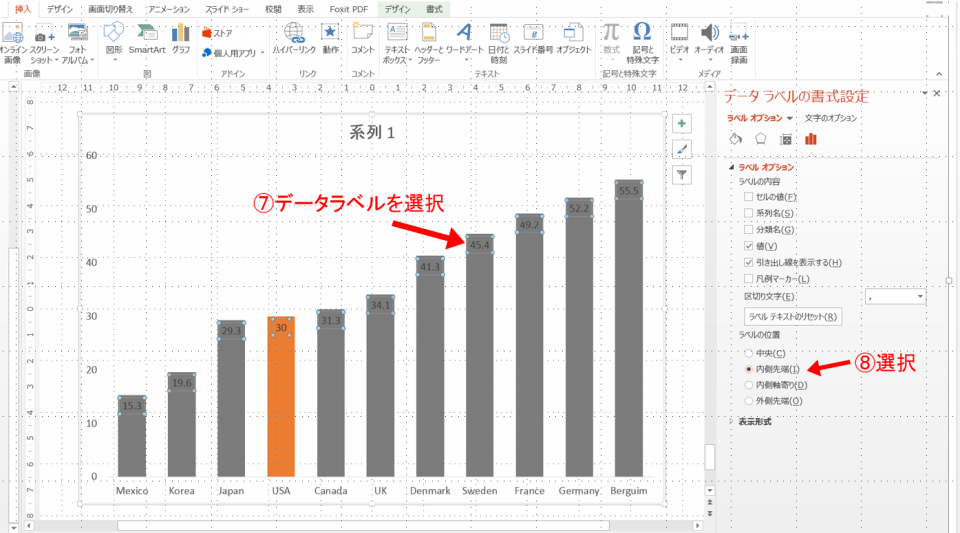Open Header and Footer dialog
Image resolution: width=960 pixels, height=533 pixels.
coord(429,43)
